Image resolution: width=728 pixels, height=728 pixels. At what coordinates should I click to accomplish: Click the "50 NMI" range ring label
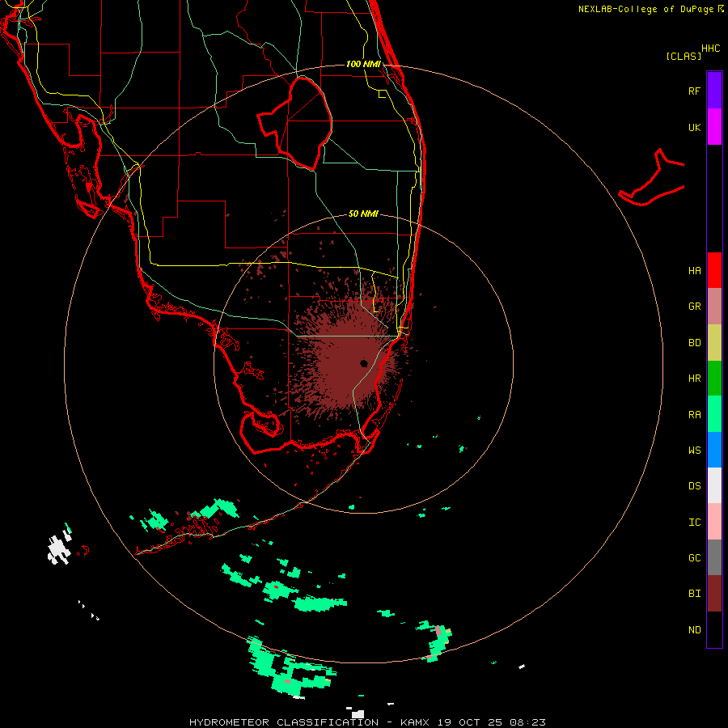pyautogui.click(x=363, y=214)
